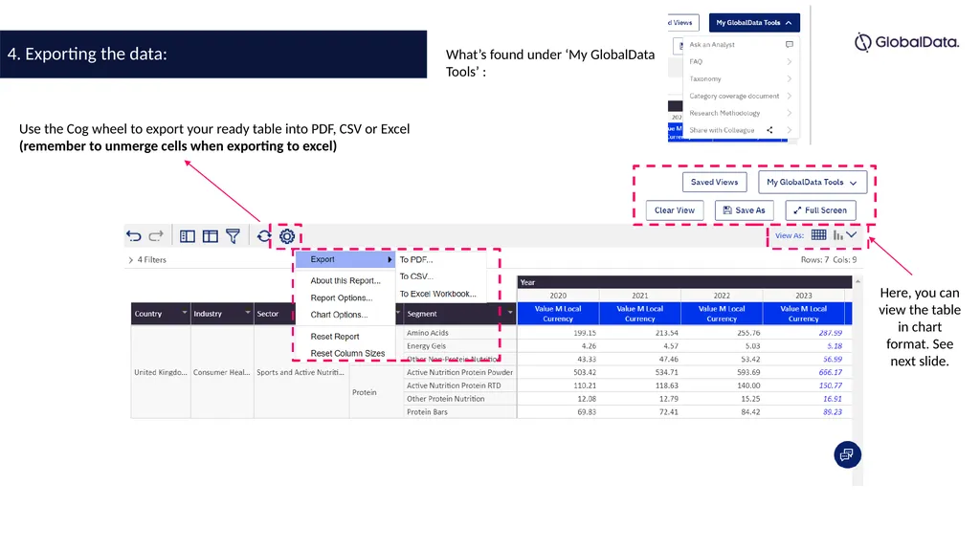Image resolution: width=980 pixels, height=550 pixels.
Task: Open the Country column dropdown arrow
Action: click(185, 313)
